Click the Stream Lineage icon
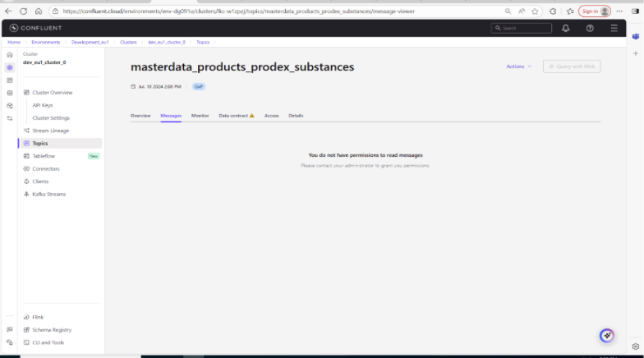 point(26,131)
